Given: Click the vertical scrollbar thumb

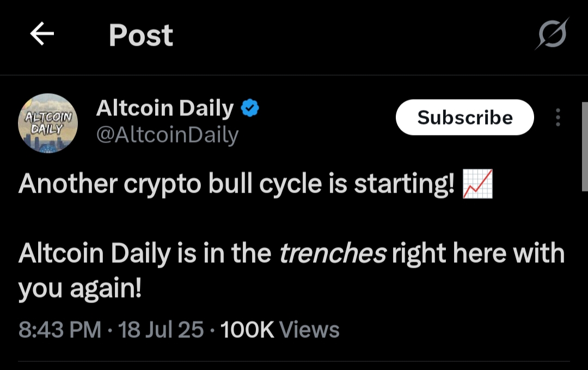Looking at the screenshot, I should 584,146.
